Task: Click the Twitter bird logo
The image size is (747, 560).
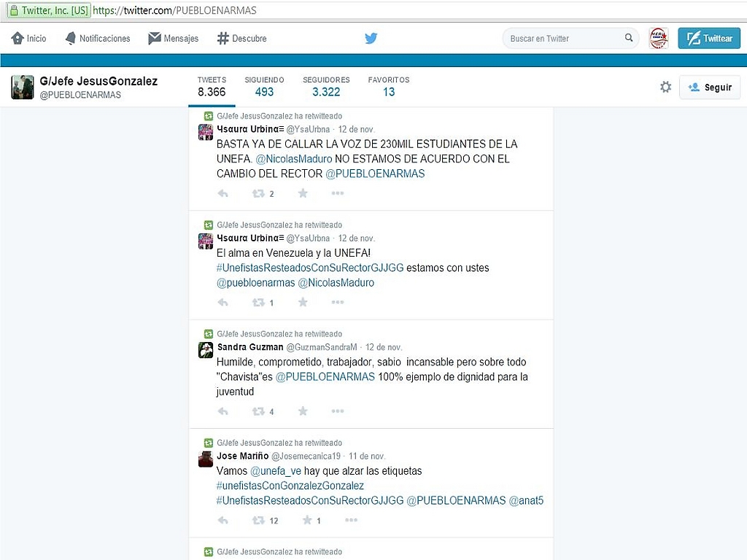Action: coord(371,39)
